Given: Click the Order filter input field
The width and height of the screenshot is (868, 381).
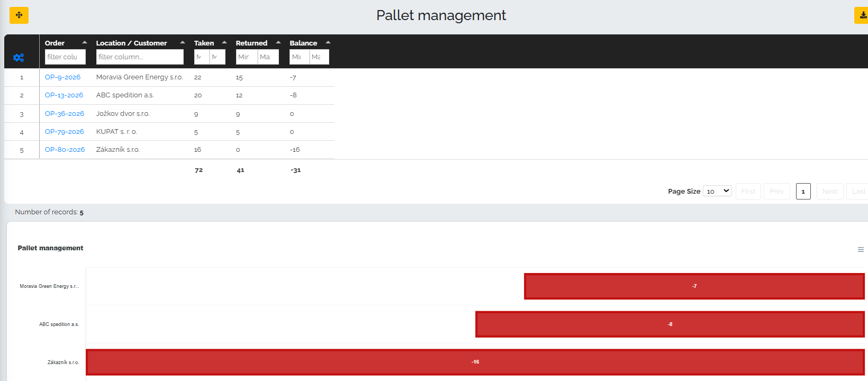Looking at the screenshot, I should tap(65, 57).
